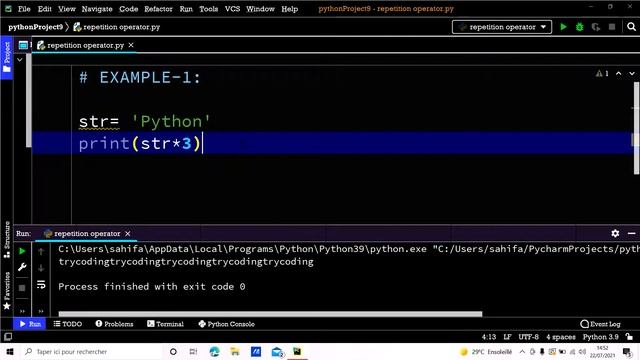Click the warning indicator icon in editor
The height and width of the screenshot is (360, 640).
602,73
